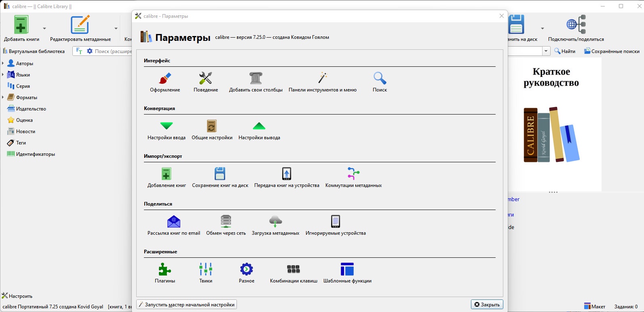Click Запустить мастер начальной настройки button
644x312 pixels.
186,305
